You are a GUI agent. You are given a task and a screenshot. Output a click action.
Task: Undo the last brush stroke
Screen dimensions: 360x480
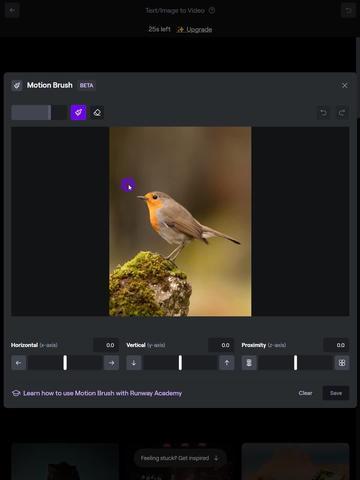[x=323, y=113]
